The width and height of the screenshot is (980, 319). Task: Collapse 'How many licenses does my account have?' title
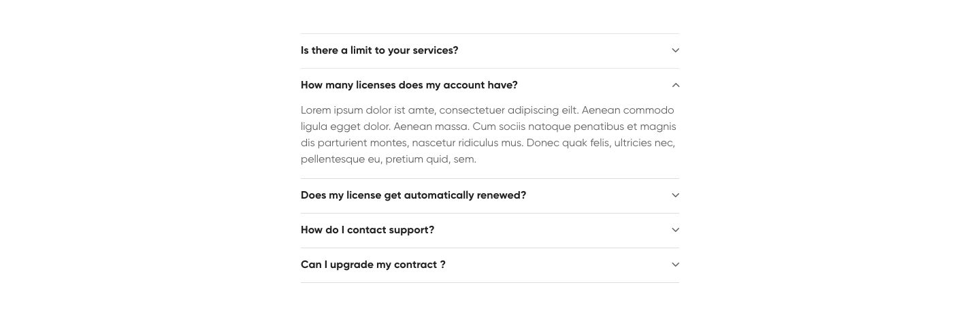[x=409, y=85]
